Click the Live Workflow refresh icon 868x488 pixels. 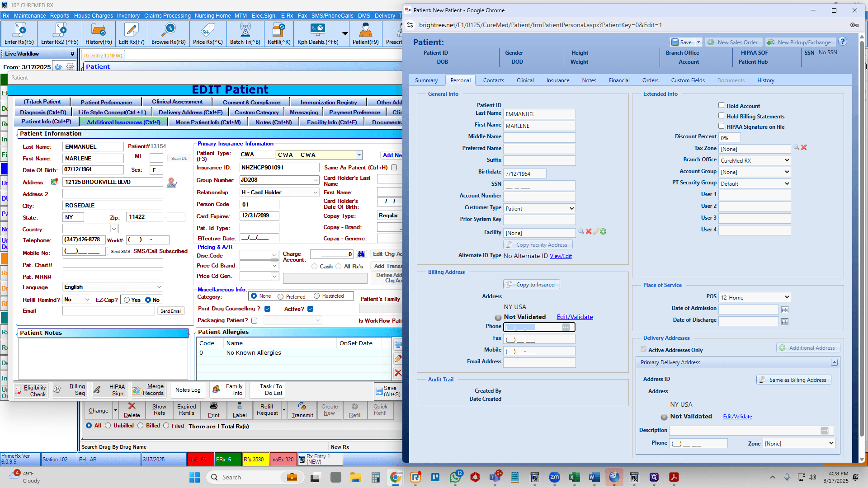point(58,67)
